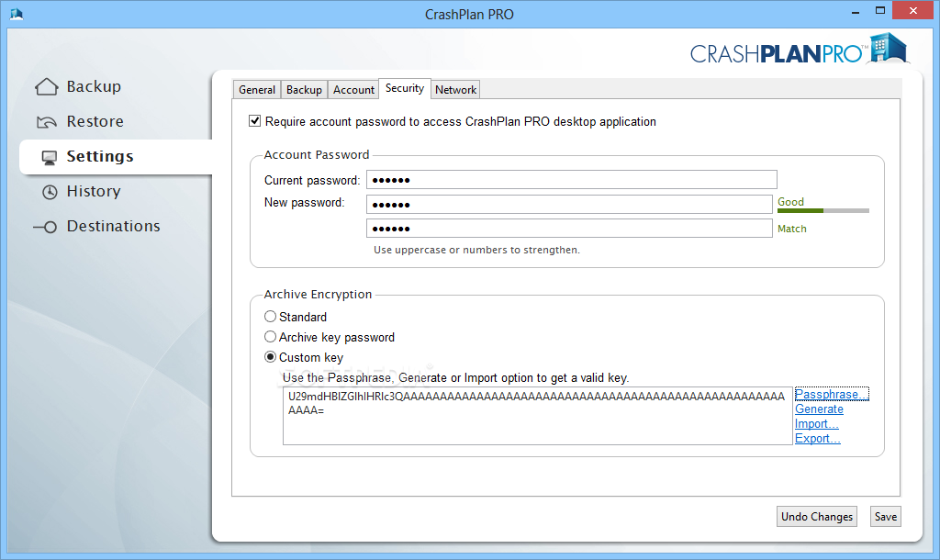Image resolution: width=940 pixels, height=560 pixels.
Task: Click the History clock icon in sidebar
Action: [50, 192]
